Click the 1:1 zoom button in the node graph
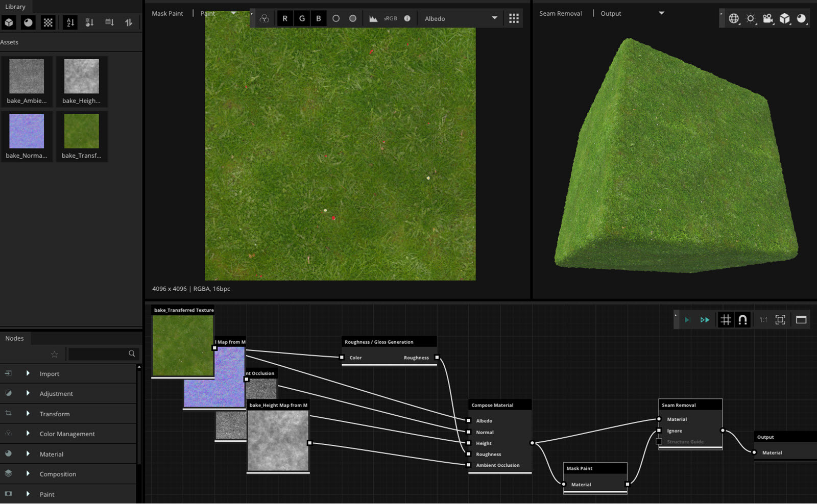 (763, 320)
